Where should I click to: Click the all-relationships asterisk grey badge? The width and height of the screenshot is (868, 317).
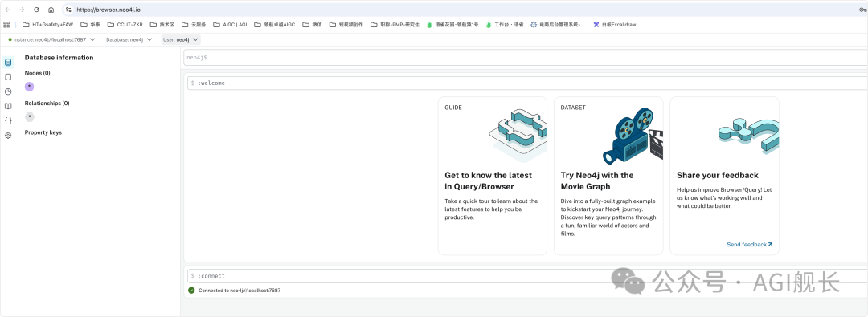point(30,116)
